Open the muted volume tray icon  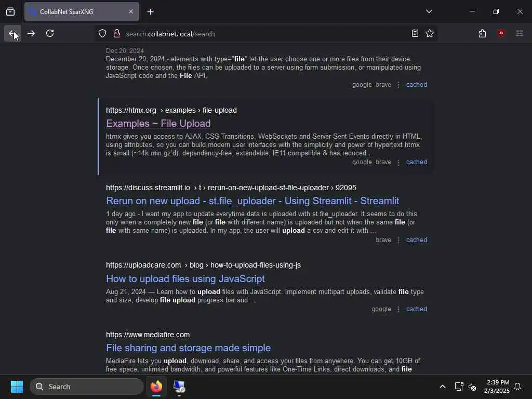(x=472, y=387)
